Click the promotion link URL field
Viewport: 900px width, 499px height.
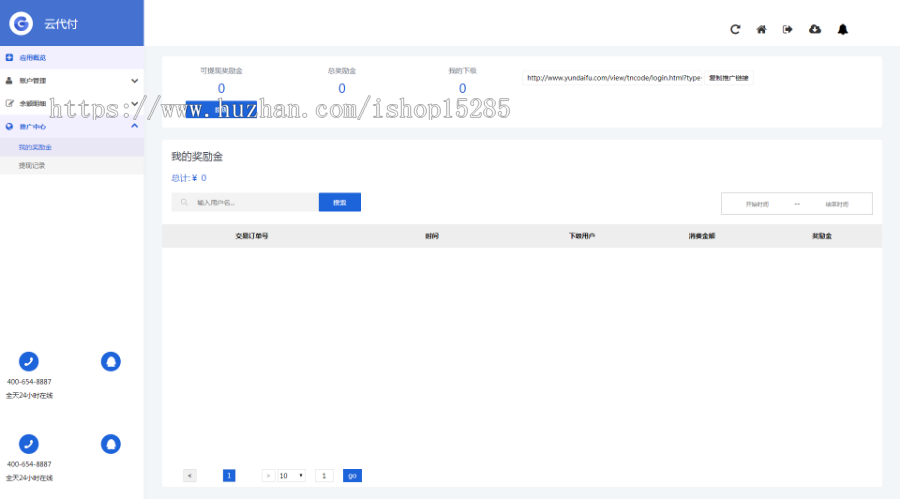[613, 78]
